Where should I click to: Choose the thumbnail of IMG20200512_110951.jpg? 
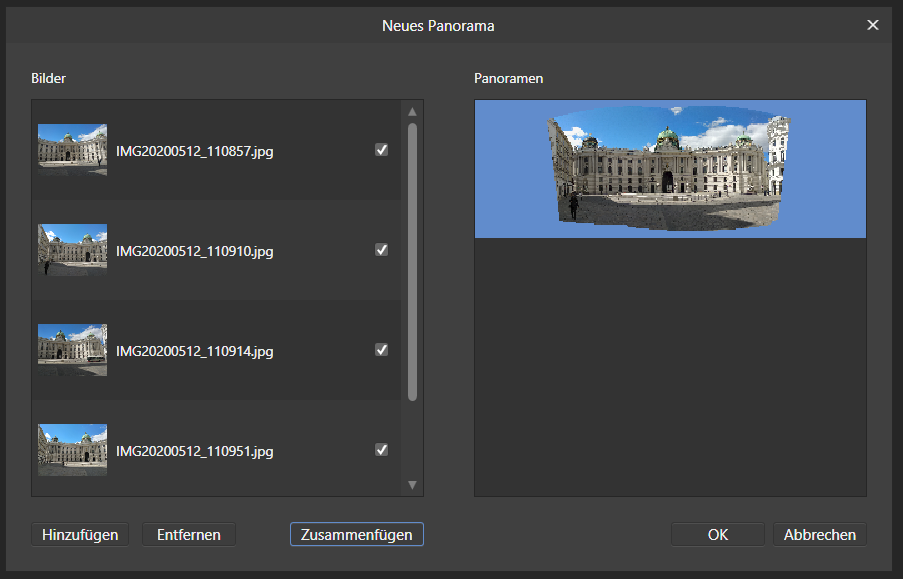point(72,450)
